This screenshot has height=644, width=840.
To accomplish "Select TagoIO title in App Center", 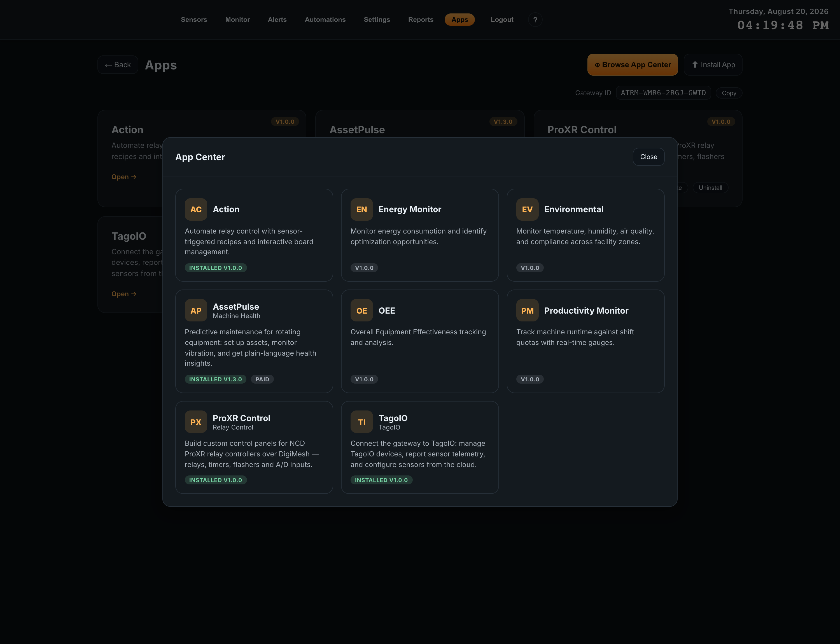I will click(393, 418).
